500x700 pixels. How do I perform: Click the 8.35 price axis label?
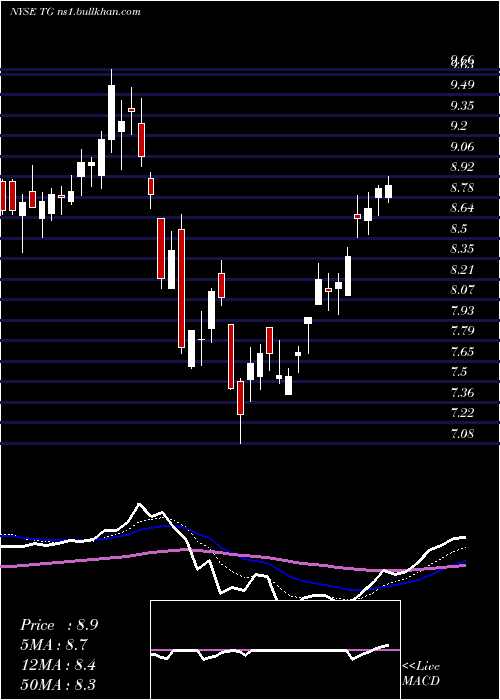(462, 249)
